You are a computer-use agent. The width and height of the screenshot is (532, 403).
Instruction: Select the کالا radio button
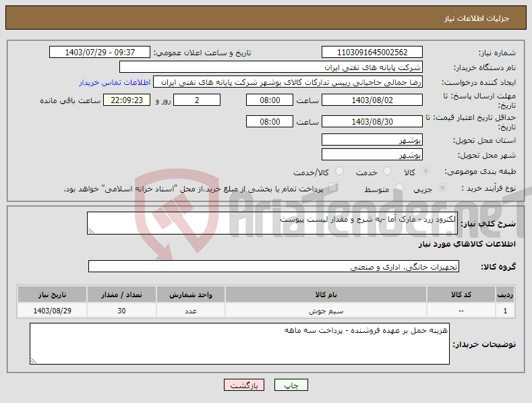pyautogui.click(x=425, y=171)
